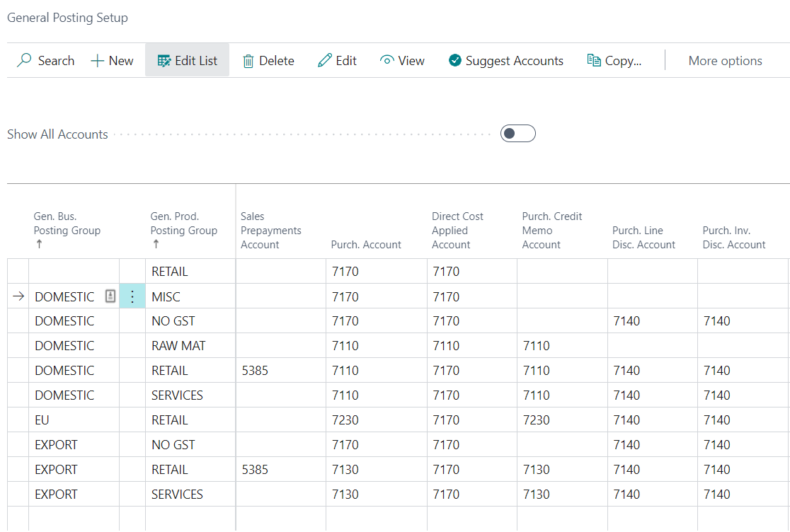Expand More options menu
The height and width of the screenshot is (532, 790).
pyautogui.click(x=724, y=61)
